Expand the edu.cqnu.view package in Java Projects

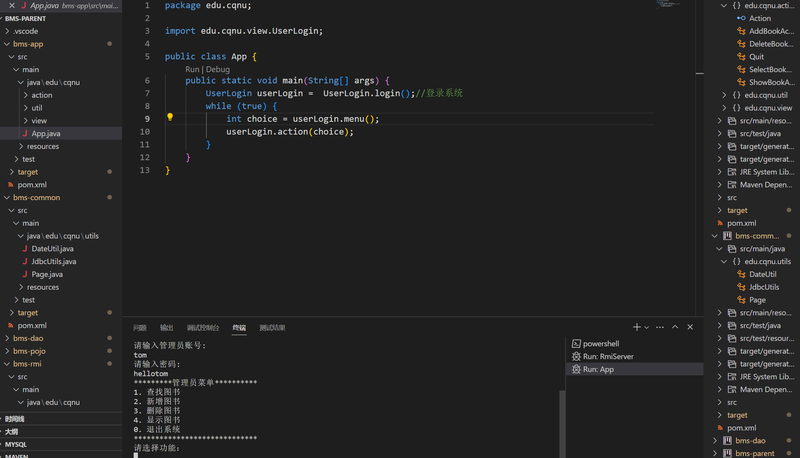pyautogui.click(x=724, y=108)
